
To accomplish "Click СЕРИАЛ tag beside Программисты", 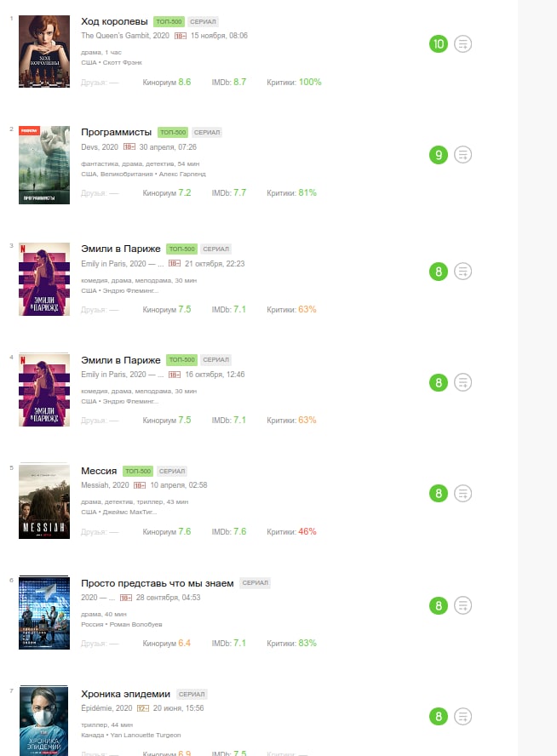I will (x=207, y=133).
